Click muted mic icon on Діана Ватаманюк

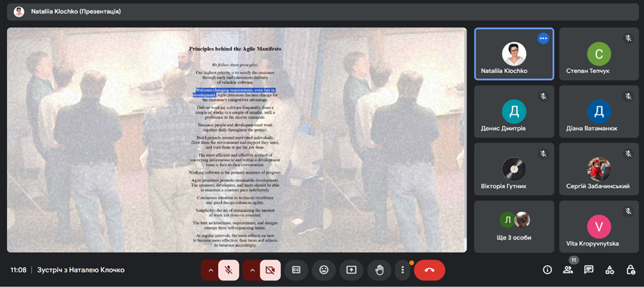point(628,96)
